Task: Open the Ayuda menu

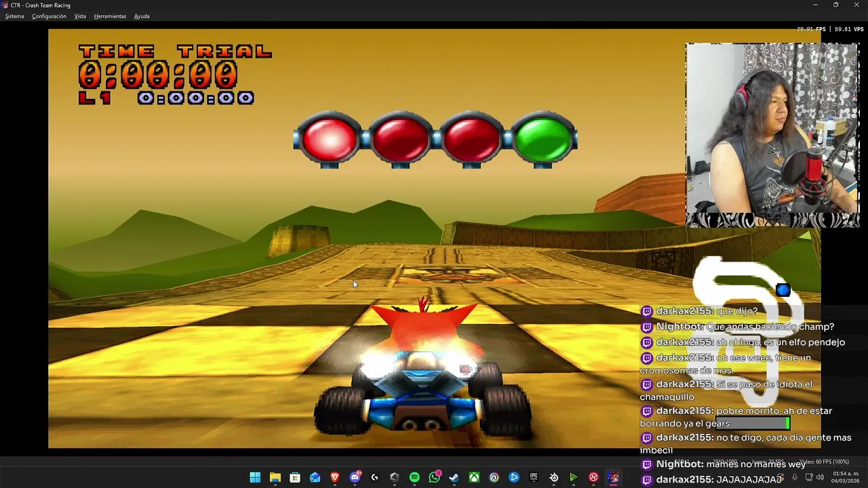Action: (x=142, y=16)
